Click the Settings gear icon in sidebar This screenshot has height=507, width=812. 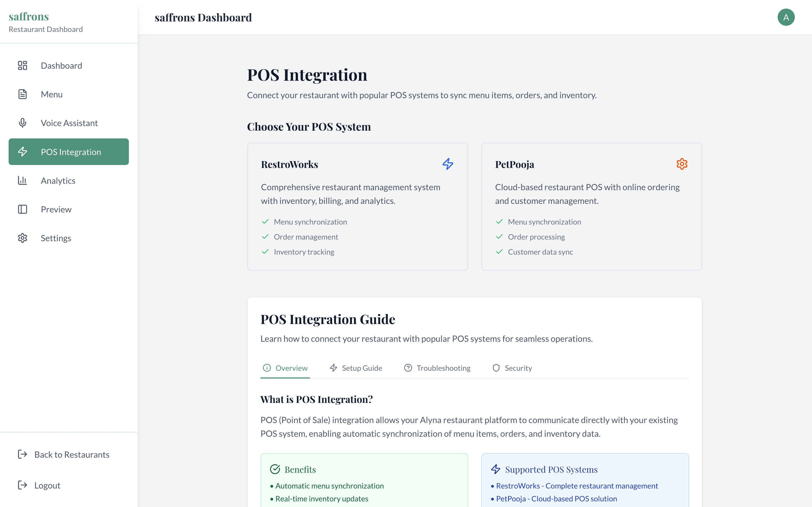pyautogui.click(x=23, y=238)
